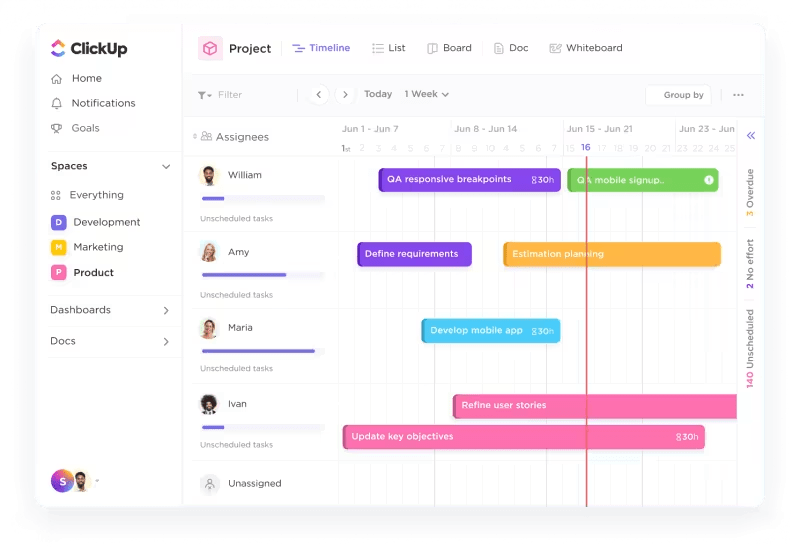This screenshot has width=800, height=554.
Task: Click Ivan's workload progress bar
Action: 263,427
